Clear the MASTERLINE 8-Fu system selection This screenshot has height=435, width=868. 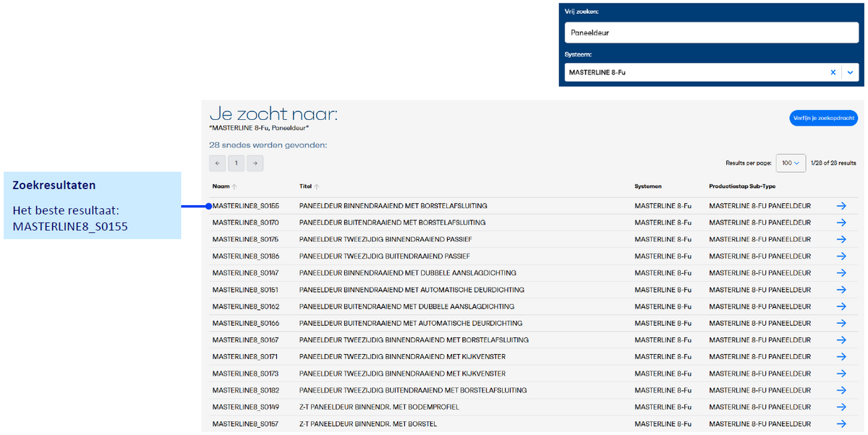tap(833, 72)
